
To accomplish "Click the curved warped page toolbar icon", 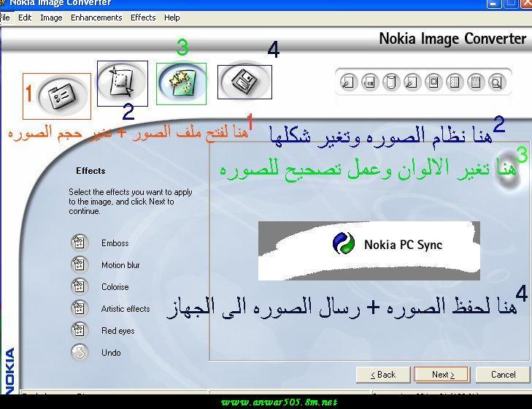I will coord(391,83).
